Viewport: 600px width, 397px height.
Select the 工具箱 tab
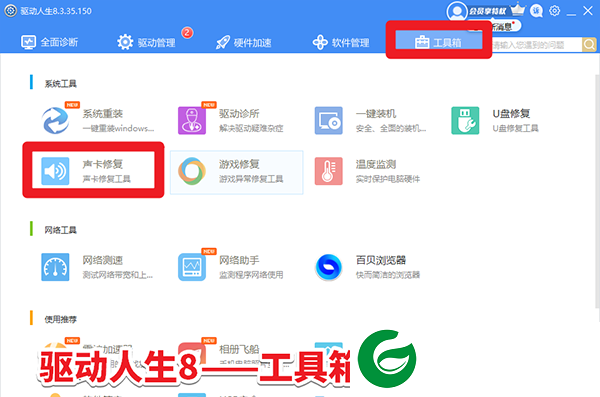tap(439, 41)
